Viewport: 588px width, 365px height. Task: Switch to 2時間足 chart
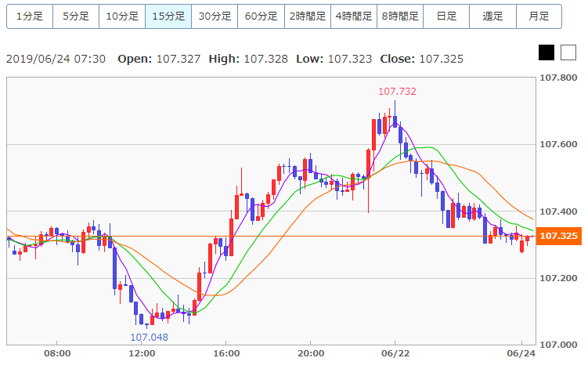tap(308, 16)
